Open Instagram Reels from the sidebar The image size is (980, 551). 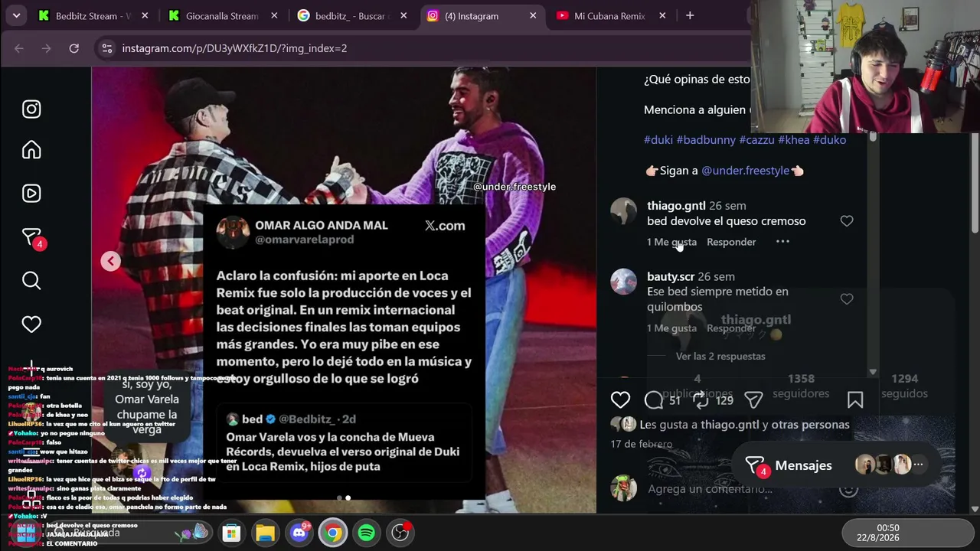31,193
